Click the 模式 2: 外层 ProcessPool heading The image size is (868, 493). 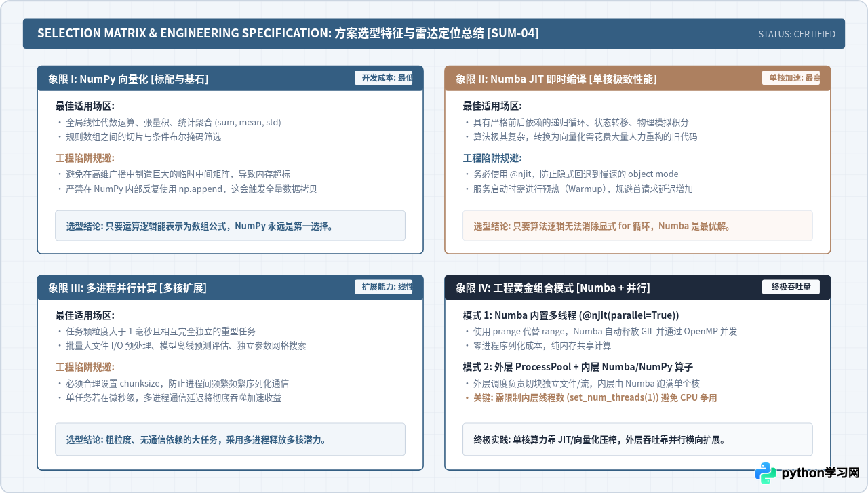click(x=578, y=367)
